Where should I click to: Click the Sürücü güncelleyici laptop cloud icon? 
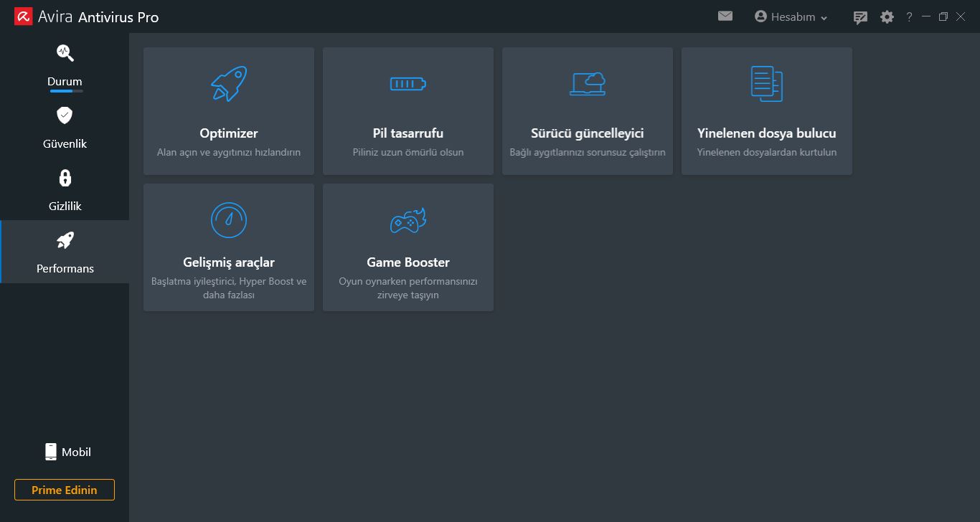tap(588, 84)
